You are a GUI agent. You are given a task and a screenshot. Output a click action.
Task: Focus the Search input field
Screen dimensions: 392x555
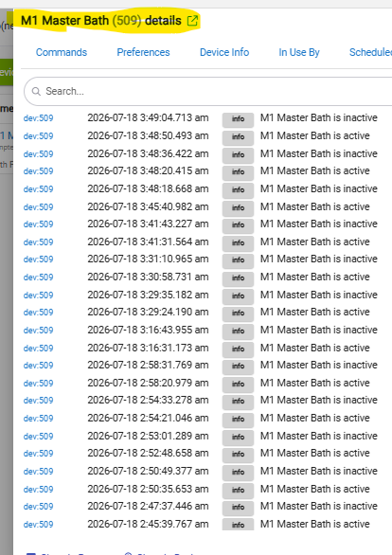208,91
